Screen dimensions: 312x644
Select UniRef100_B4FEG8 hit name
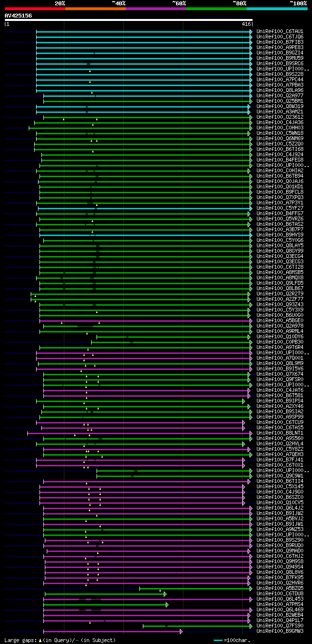[x=280, y=160]
